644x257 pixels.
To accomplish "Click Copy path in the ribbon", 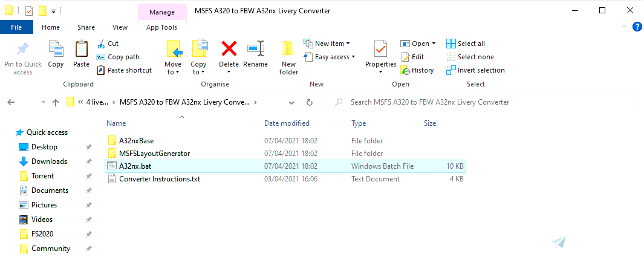I will [119, 57].
